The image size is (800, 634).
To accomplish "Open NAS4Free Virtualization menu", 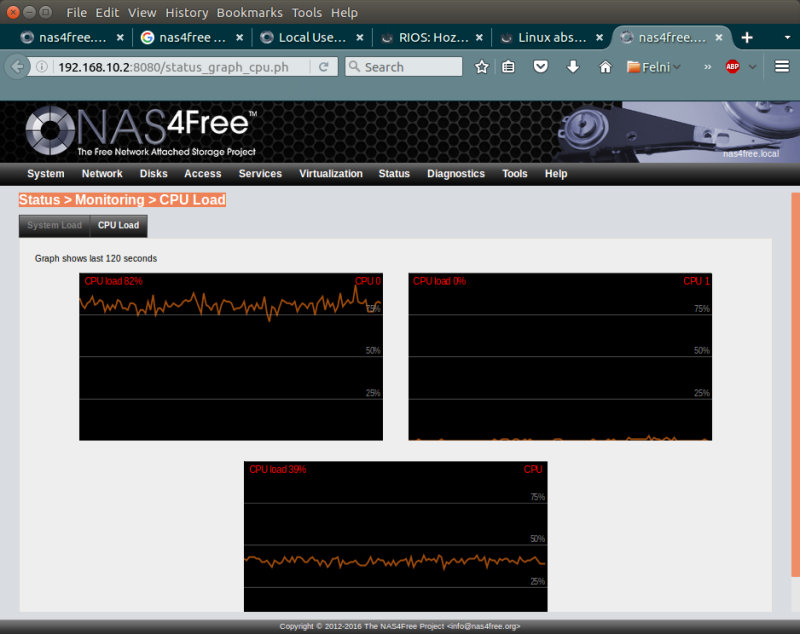I will [331, 173].
